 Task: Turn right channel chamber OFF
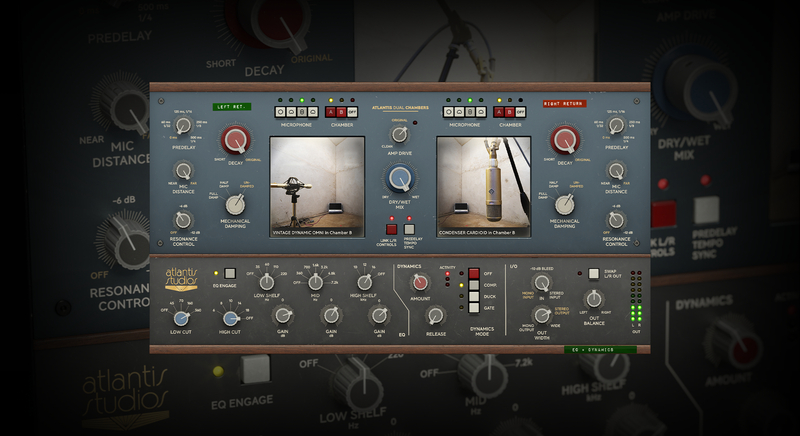(x=520, y=112)
